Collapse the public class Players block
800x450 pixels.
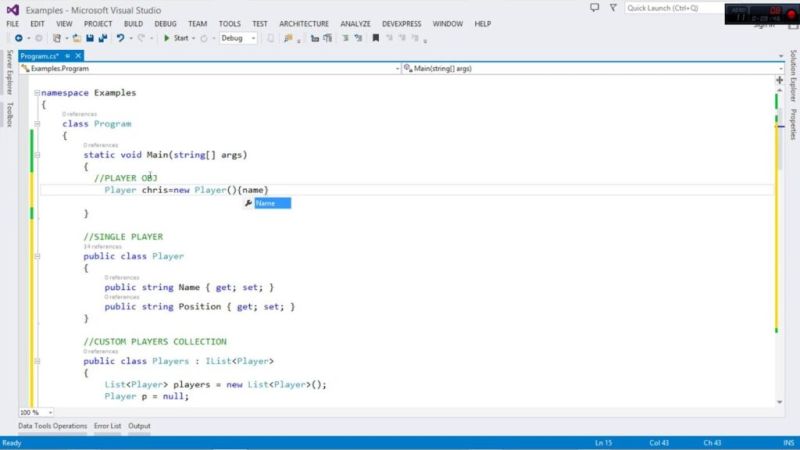[37, 361]
